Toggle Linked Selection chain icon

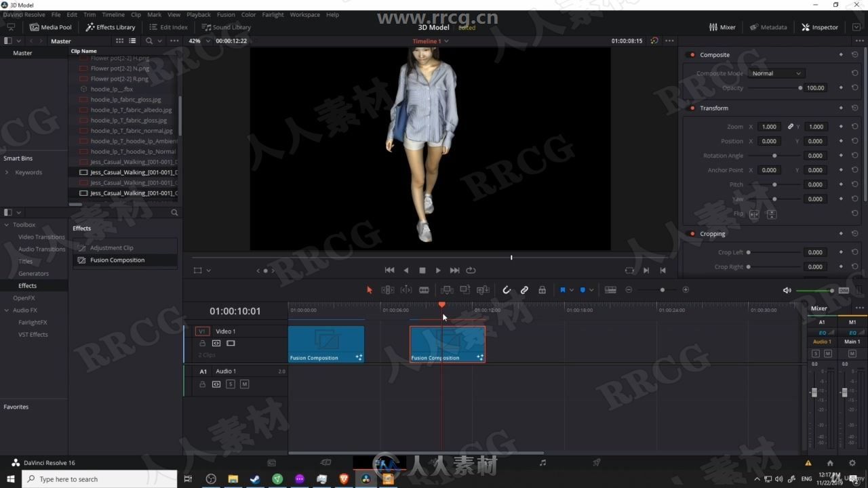[x=524, y=290]
